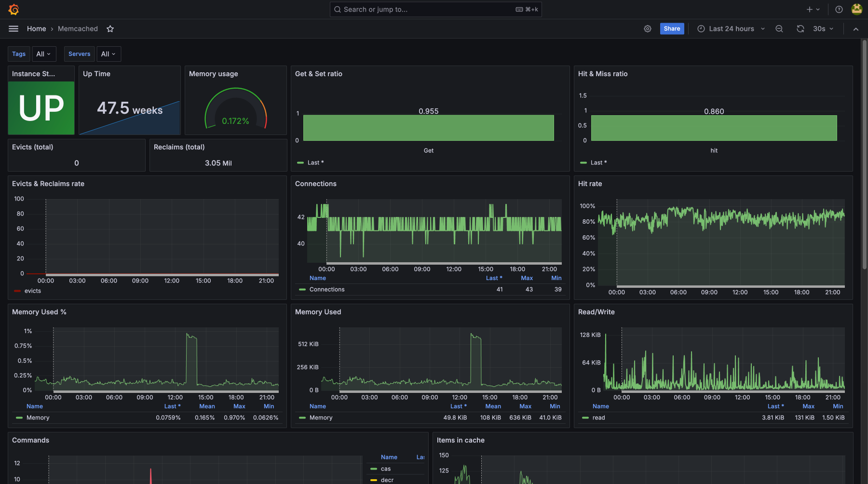Toggle the evicts series in legend
This screenshot has height=484, width=868.
(x=32, y=291)
